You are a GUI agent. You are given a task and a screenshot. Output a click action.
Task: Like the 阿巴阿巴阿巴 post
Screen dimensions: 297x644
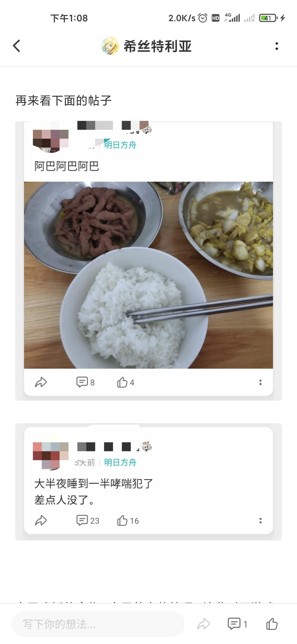click(x=125, y=382)
